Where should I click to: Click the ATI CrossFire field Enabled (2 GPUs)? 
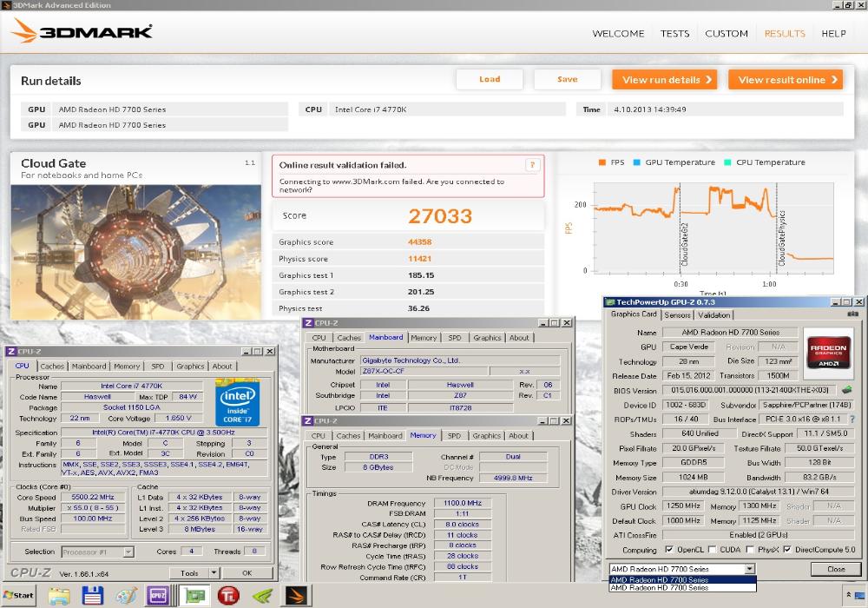[x=759, y=534]
